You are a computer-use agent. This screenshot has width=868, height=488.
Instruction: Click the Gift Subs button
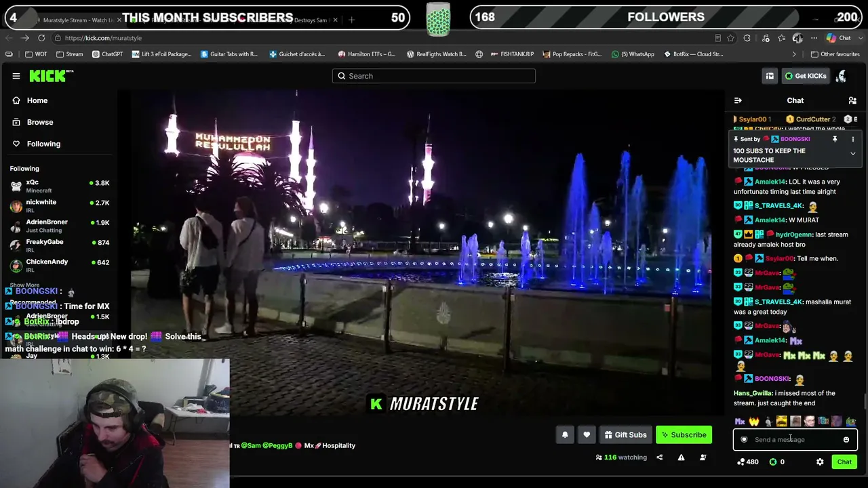(x=625, y=435)
